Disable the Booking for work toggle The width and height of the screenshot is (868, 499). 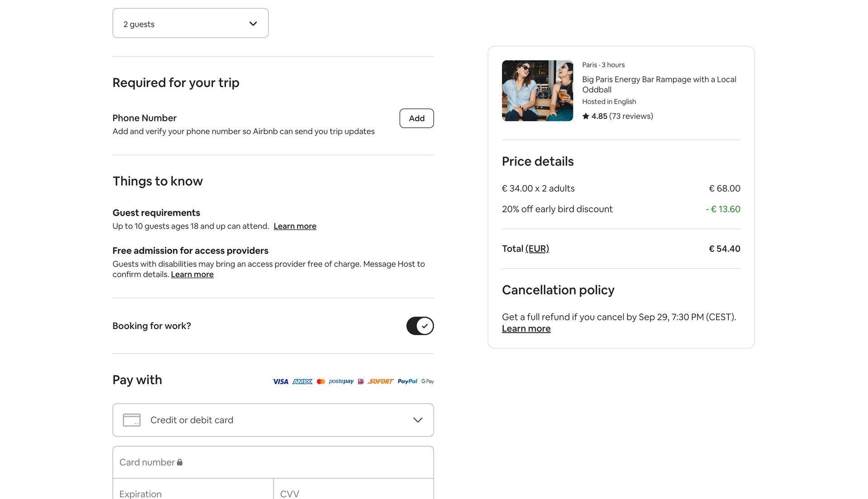tap(420, 326)
